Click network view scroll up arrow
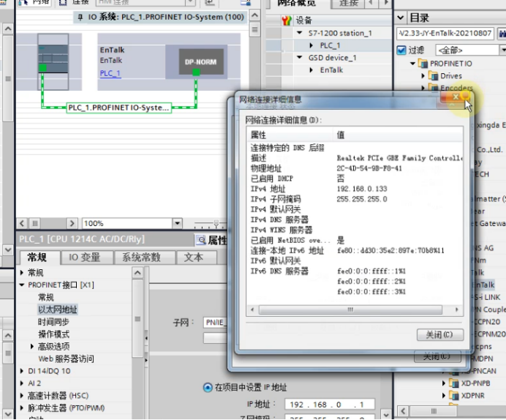506x420 pixels. (254, 15)
